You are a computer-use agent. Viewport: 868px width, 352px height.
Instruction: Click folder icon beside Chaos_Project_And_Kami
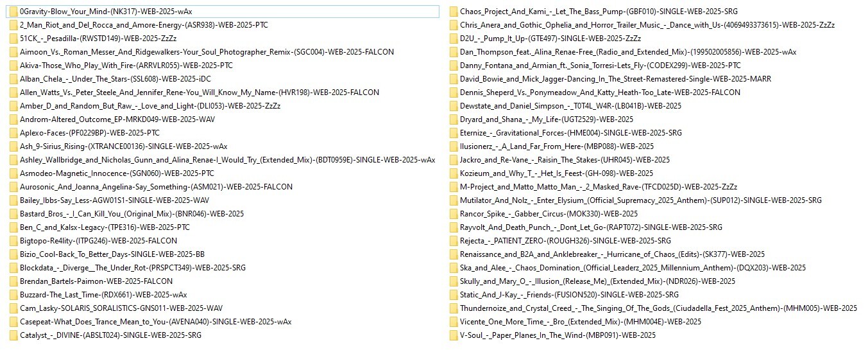coord(454,12)
